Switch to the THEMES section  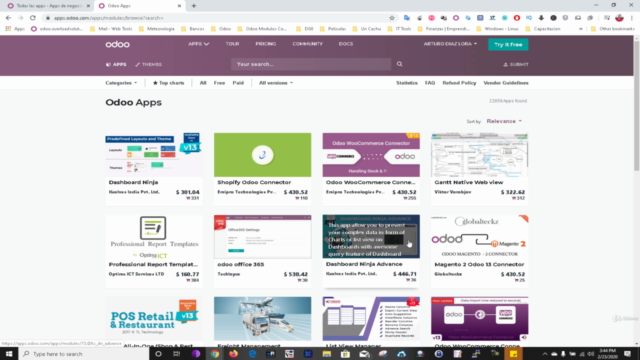(x=149, y=64)
